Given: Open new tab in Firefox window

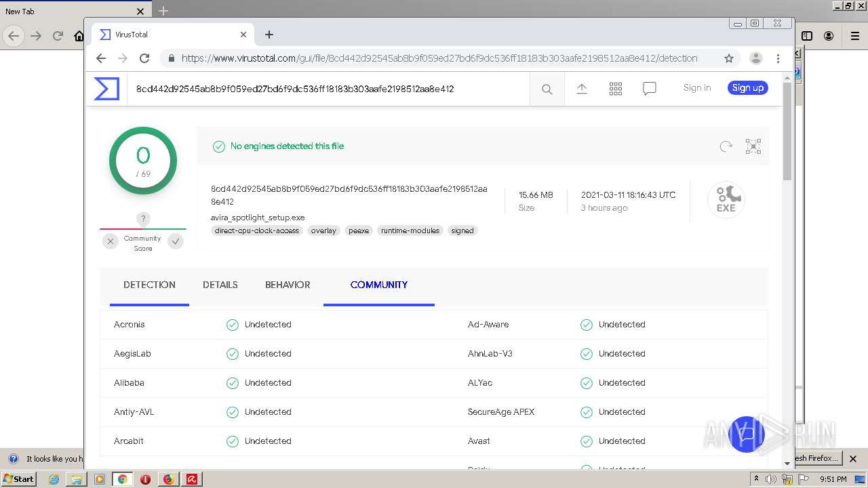Looking at the screenshot, I should (163, 11).
